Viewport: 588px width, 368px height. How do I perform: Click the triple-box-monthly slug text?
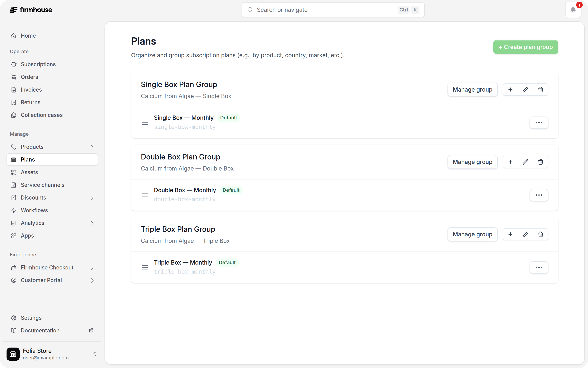(185, 272)
